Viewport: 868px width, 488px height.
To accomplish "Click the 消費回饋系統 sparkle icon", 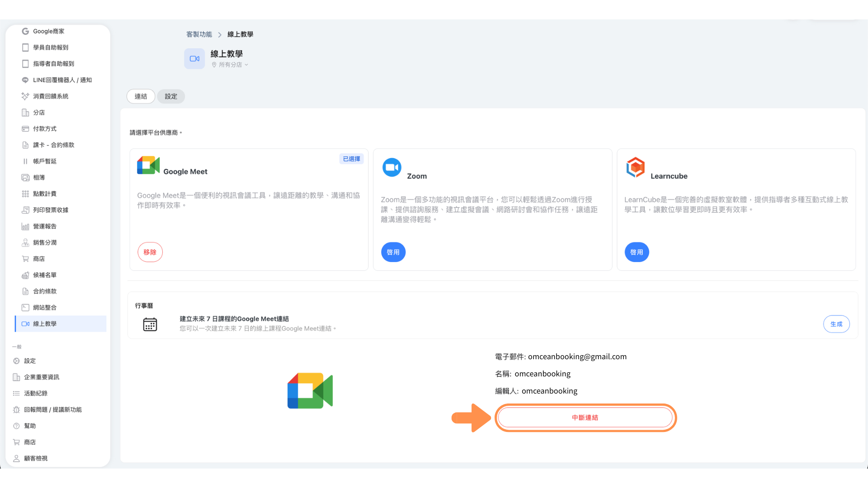I will [25, 96].
